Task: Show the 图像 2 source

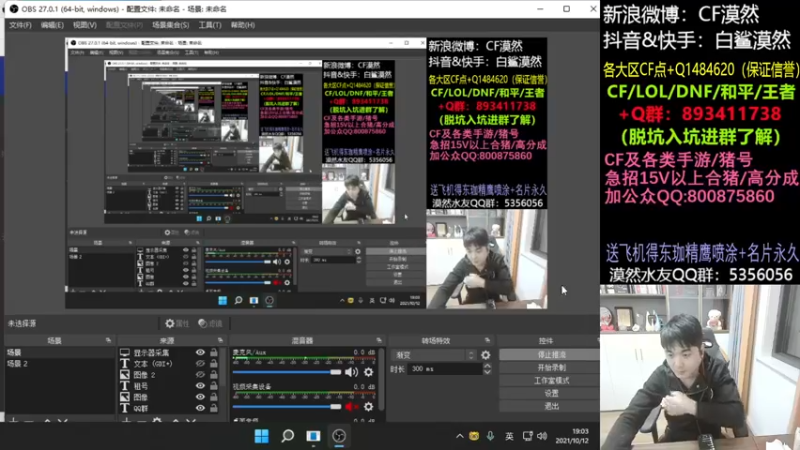Action: pos(200,375)
